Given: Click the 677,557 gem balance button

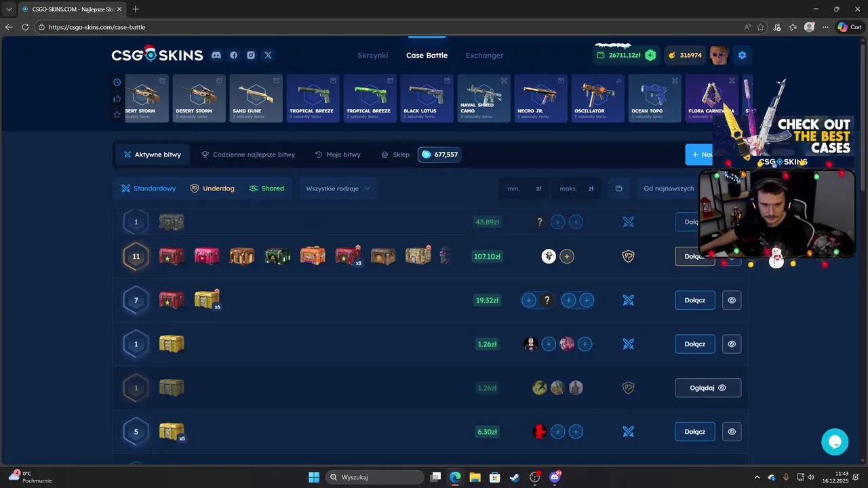Looking at the screenshot, I should click(x=439, y=155).
